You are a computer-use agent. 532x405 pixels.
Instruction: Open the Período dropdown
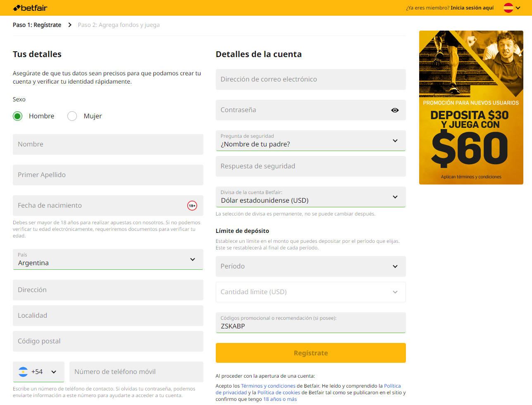[311, 266]
